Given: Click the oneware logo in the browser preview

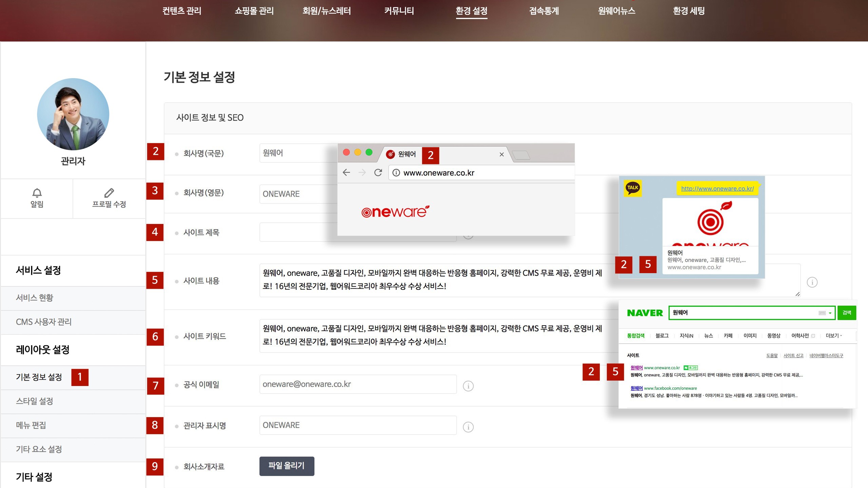Looking at the screenshot, I should point(395,211).
